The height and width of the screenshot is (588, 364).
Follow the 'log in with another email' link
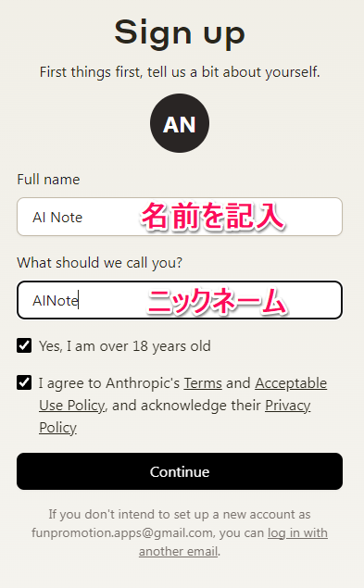coord(233,542)
